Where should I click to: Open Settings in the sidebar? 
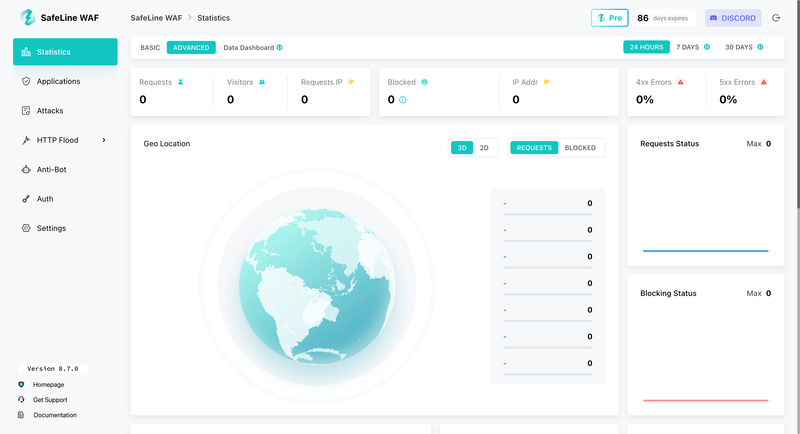[65, 228]
